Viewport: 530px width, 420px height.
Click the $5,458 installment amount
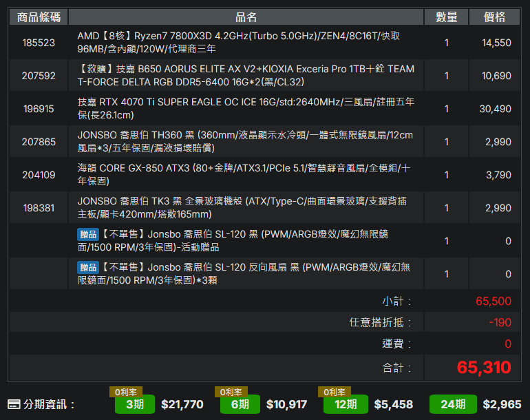(394, 404)
